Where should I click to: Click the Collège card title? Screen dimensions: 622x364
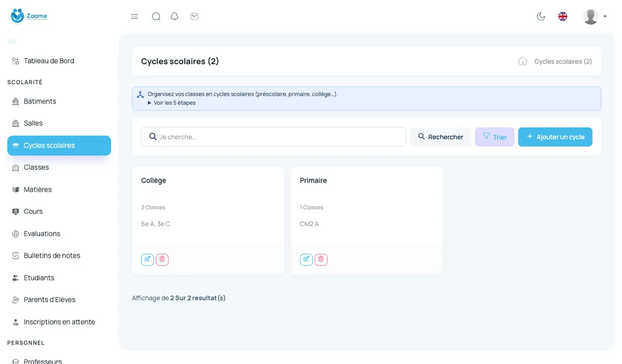click(x=153, y=180)
